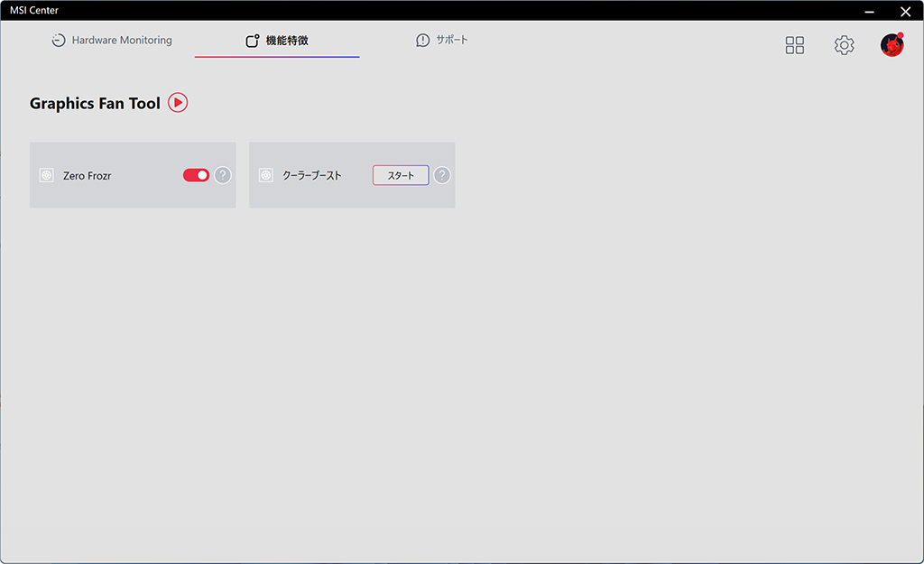The image size is (924, 564).
Task: Click the apps grid icon
Action: tap(794, 45)
